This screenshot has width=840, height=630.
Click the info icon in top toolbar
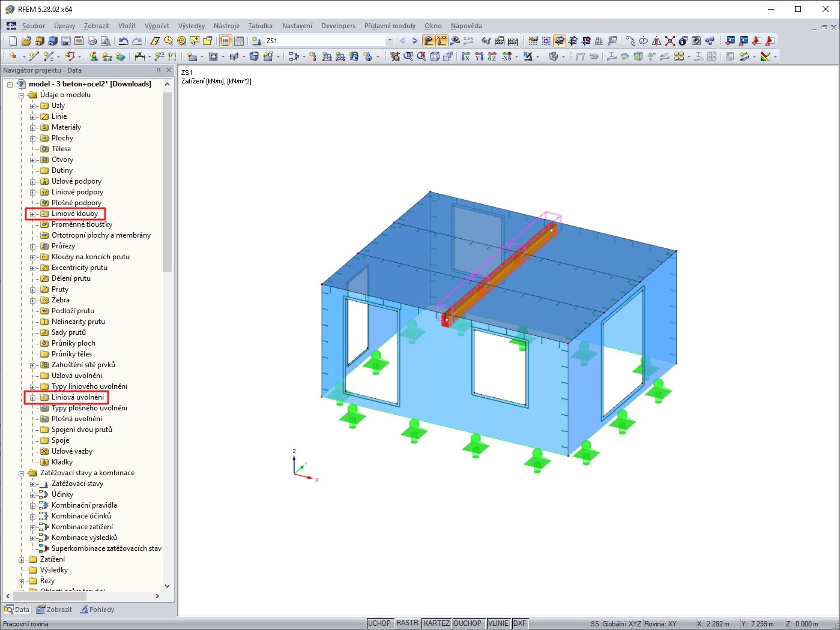(683, 41)
